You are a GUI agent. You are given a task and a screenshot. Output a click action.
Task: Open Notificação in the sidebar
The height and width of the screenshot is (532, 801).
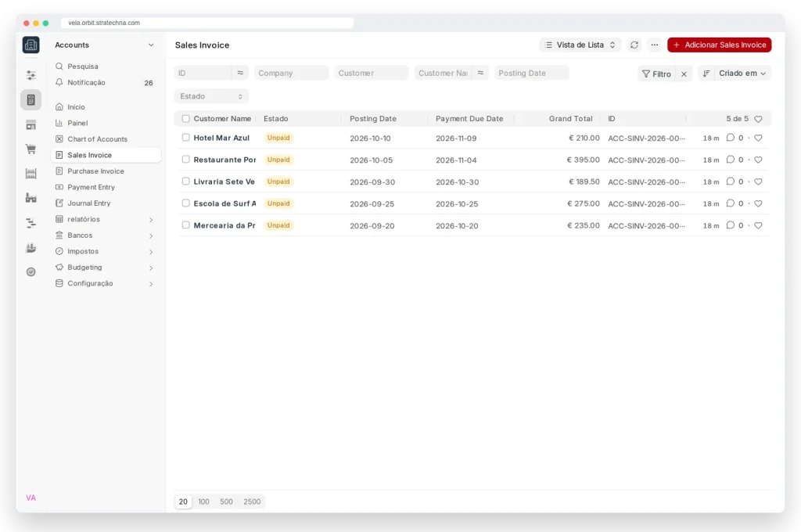pyautogui.click(x=106, y=82)
